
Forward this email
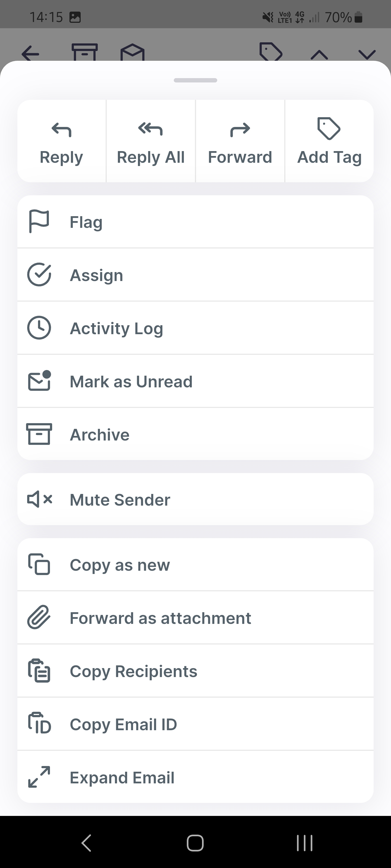[x=240, y=141]
